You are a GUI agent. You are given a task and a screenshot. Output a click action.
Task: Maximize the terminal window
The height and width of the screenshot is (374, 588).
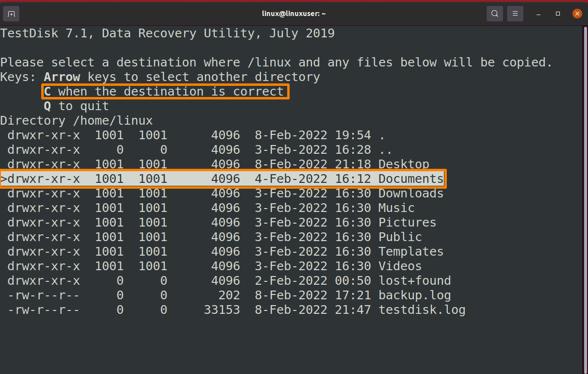(558, 14)
